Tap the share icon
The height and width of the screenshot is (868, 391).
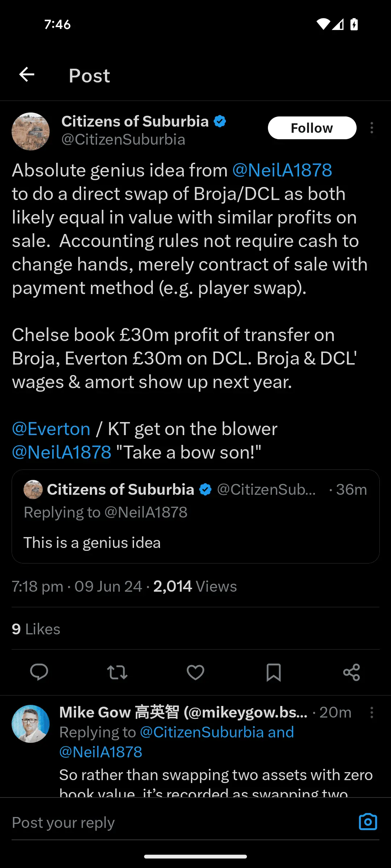click(352, 672)
